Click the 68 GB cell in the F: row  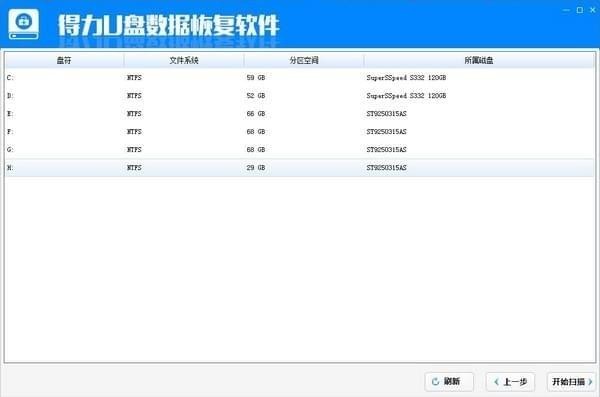click(x=256, y=132)
